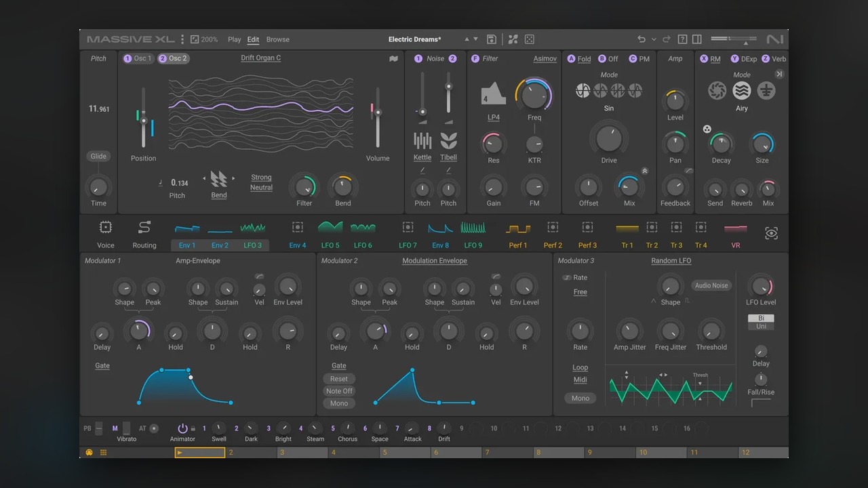Click the undo arrow icon

point(642,39)
